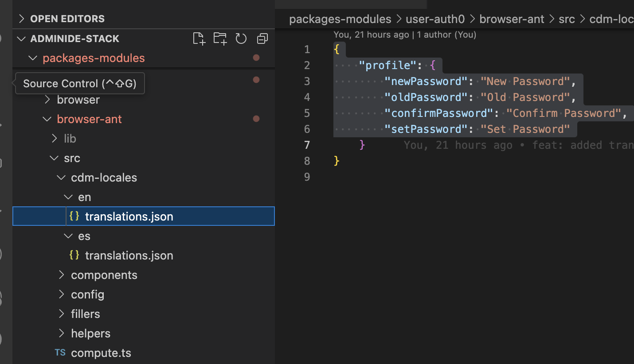Viewport: 634px width, 364px height.
Task: Click the inline git blame annotation
Action: (x=518, y=145)
